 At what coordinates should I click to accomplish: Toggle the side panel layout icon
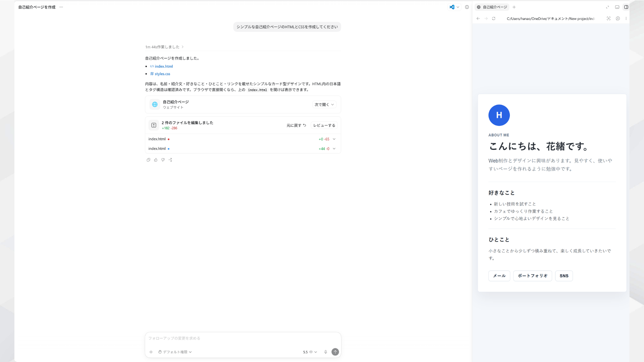pos(626,7)
